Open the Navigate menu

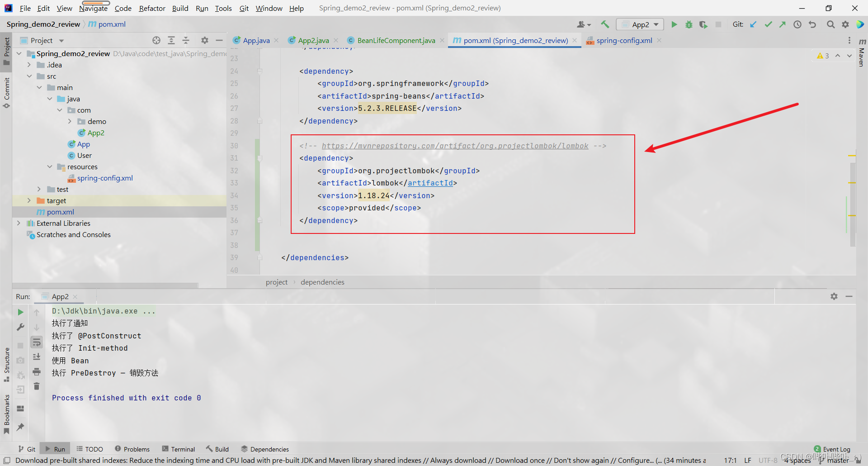pos(93,8)
